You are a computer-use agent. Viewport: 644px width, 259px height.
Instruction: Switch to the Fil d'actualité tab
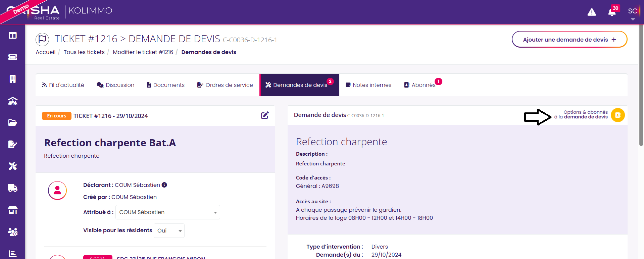tap(63, 85)
